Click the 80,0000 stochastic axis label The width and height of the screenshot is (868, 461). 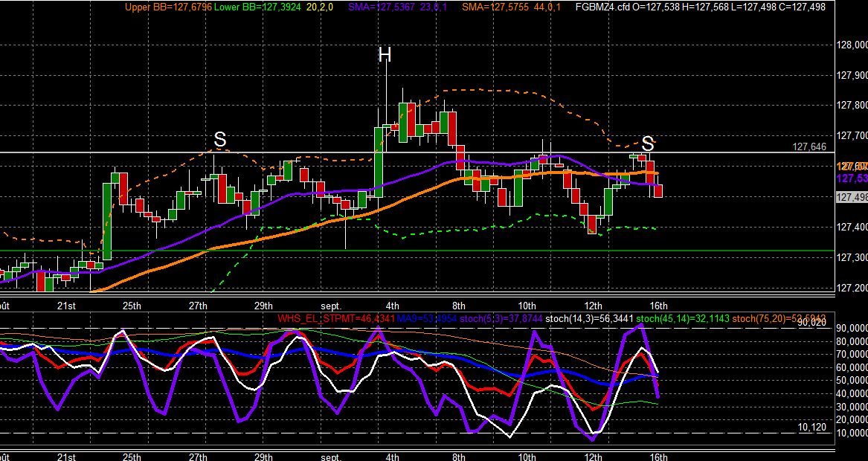click(x=853, y=341)
